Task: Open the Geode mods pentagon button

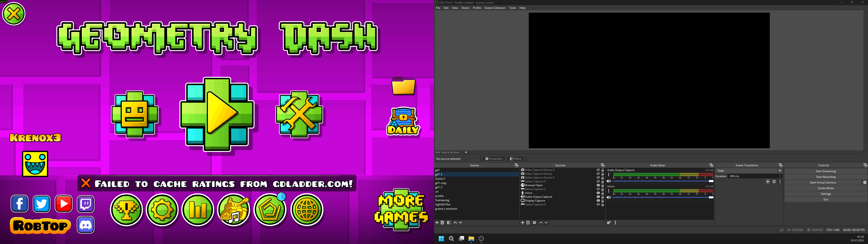Action: (270, 210)
